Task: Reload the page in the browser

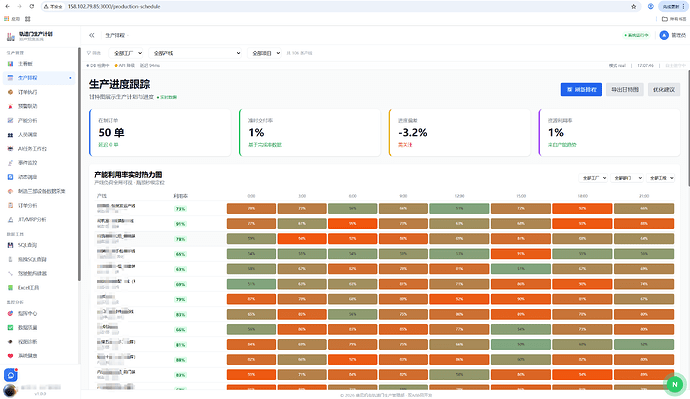Action: [32, 7]
